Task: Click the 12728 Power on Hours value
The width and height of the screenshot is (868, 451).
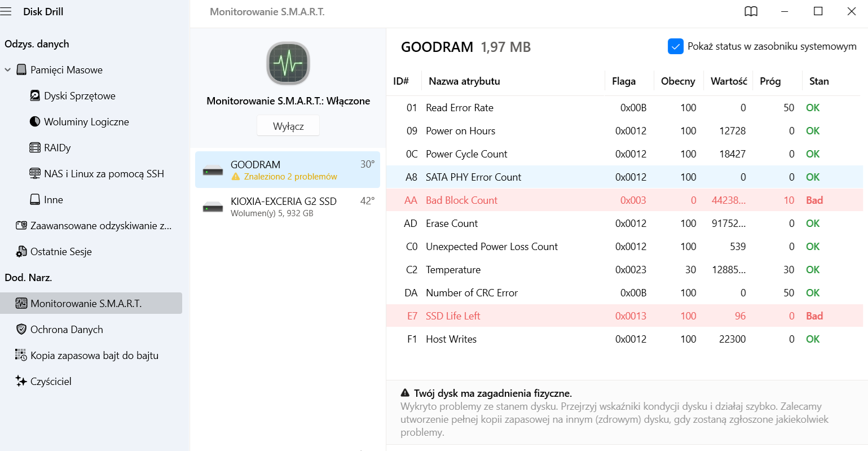Action: [733, 131]
